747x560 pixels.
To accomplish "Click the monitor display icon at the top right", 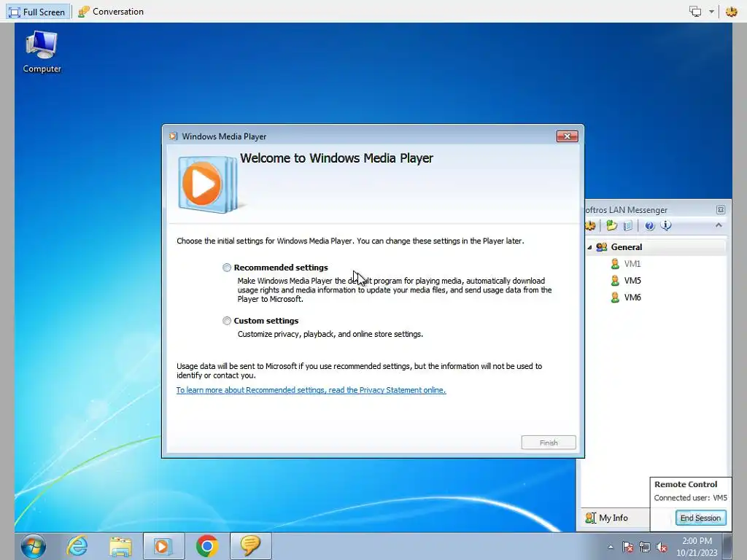I will (695, 12).
